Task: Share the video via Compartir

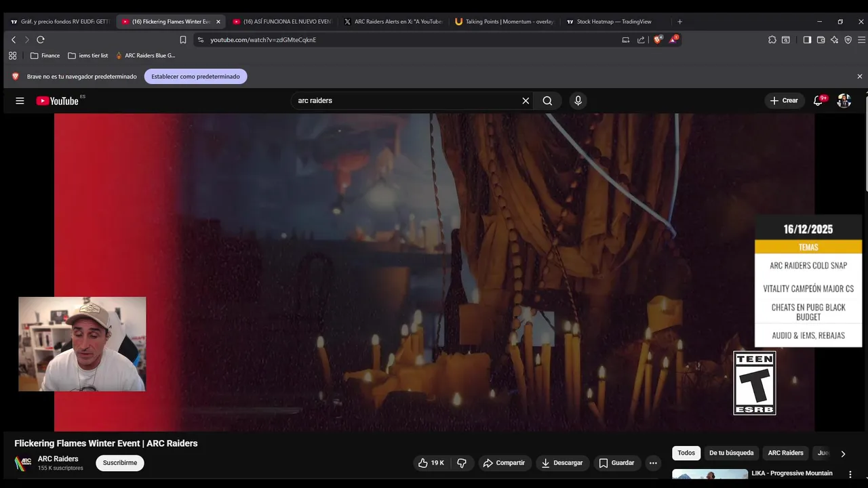Action: pos(504,463)
